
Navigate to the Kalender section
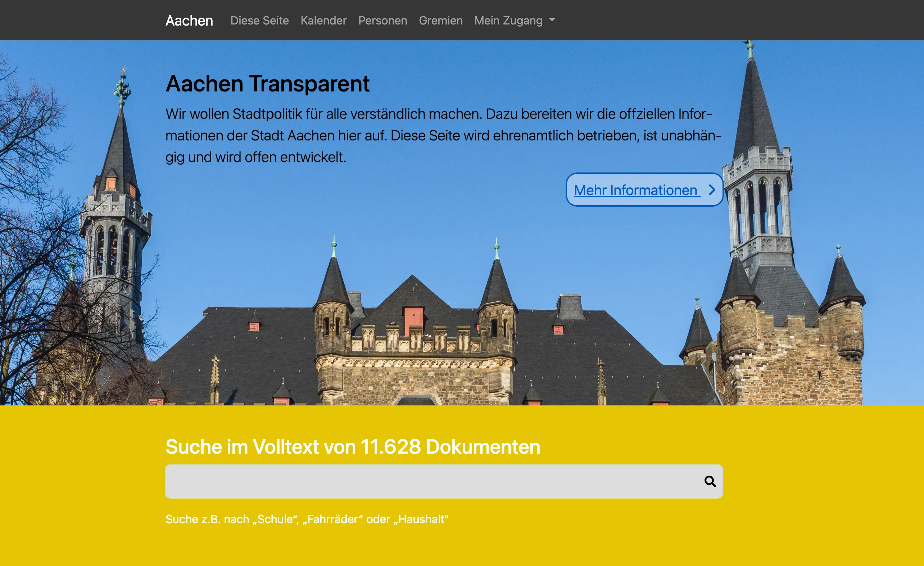[324, 21]
